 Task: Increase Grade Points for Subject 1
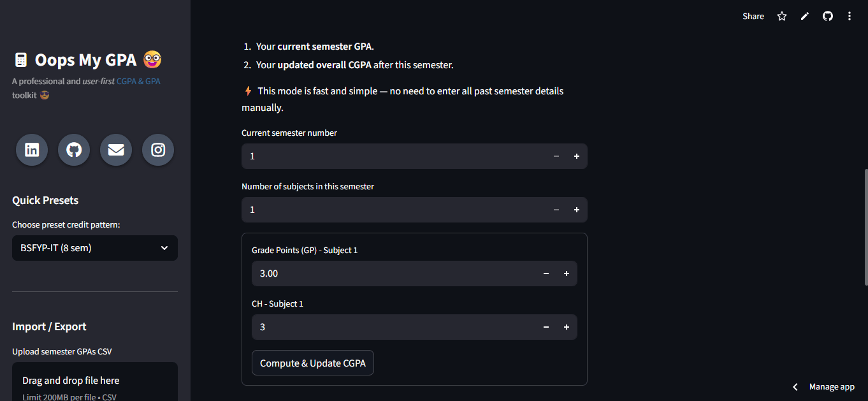566,273
